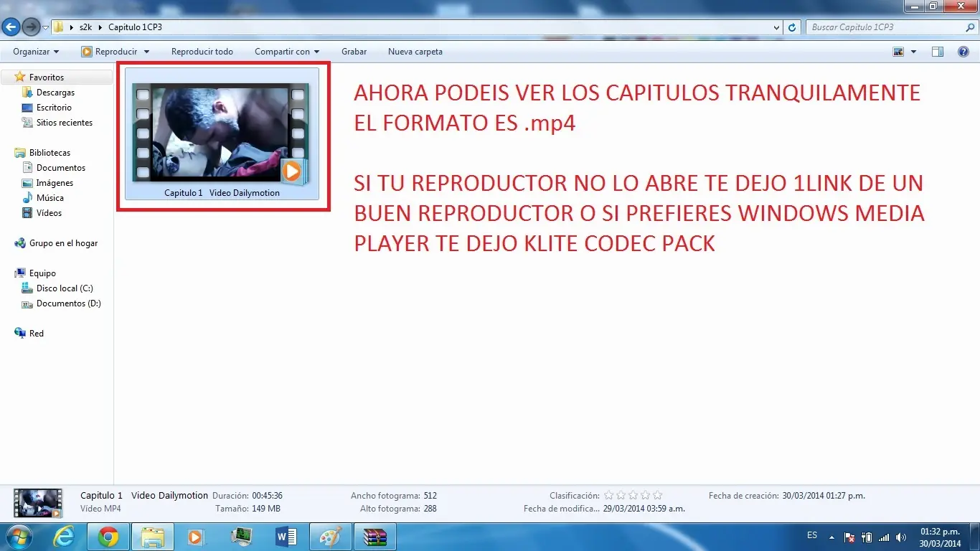The image size is (980, 551).
Task: Open Windows Media Player from taskbar
Action: 196,537
